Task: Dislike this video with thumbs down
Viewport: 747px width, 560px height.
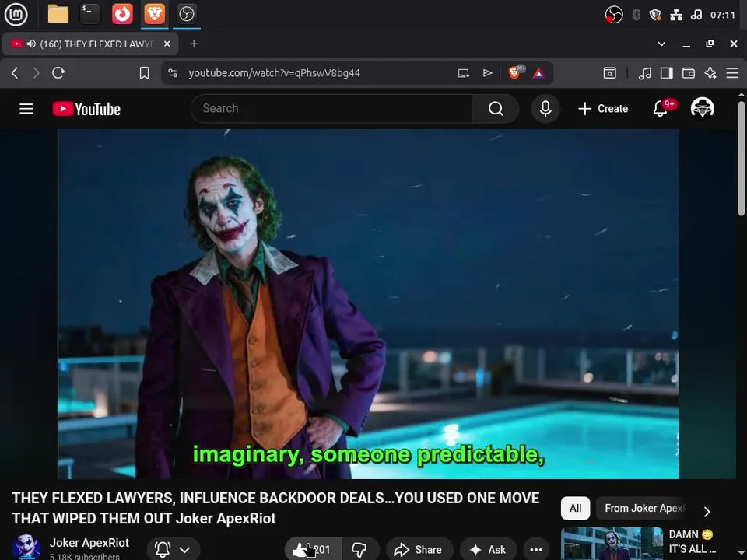Action: [359, 550]
